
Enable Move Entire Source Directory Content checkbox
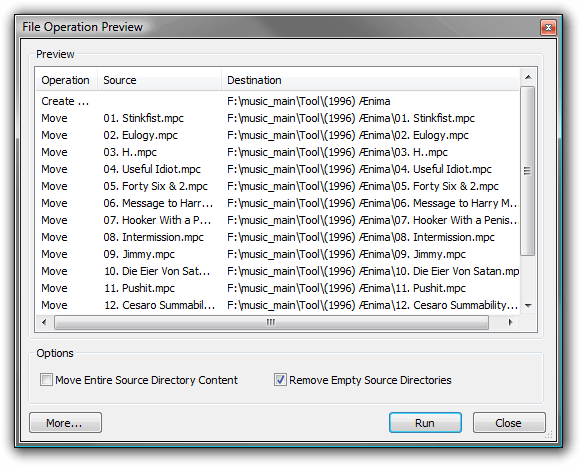46,380
